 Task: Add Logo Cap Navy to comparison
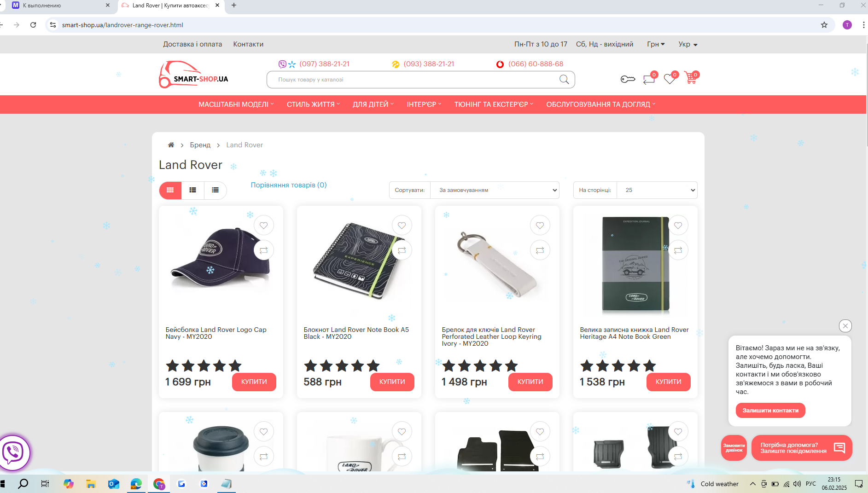(x=264, y=250)
